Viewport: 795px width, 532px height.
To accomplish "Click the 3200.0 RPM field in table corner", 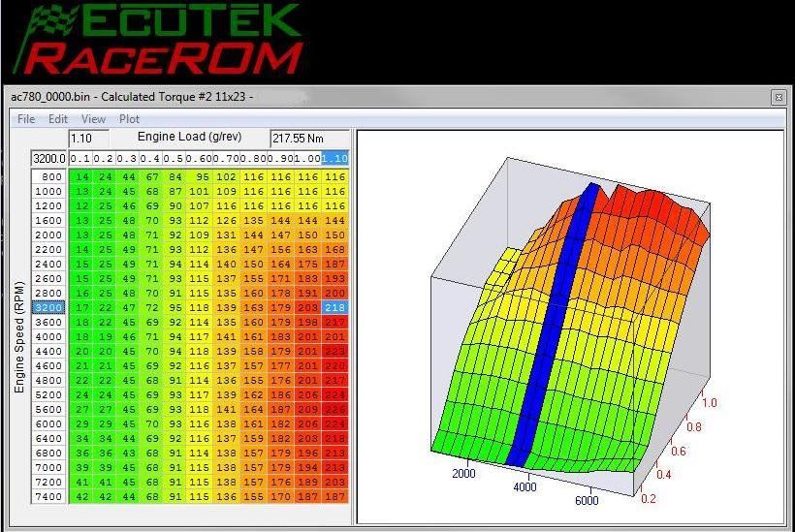I will pyautogui.click(x=48, y=158).
